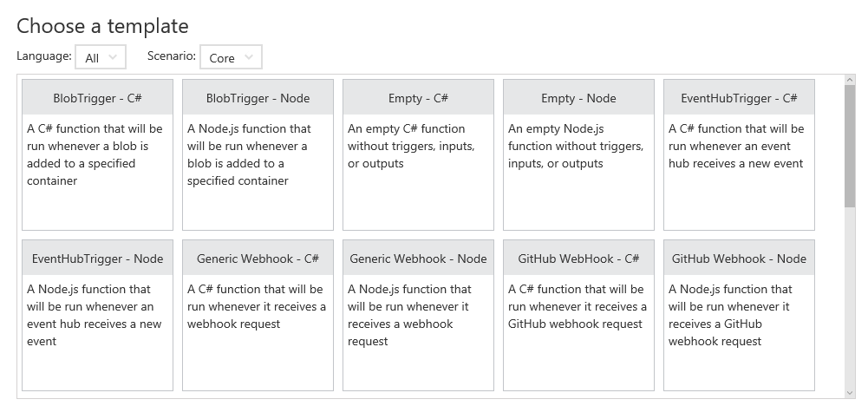This screenshot has width=868, height=419.
Task: Open the Language dropdown
Action: click(101, 57)
